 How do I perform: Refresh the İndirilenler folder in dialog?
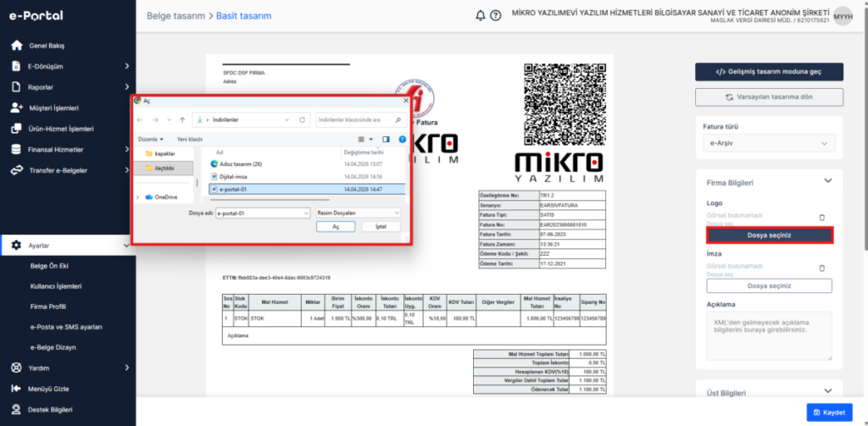point(302,119)
